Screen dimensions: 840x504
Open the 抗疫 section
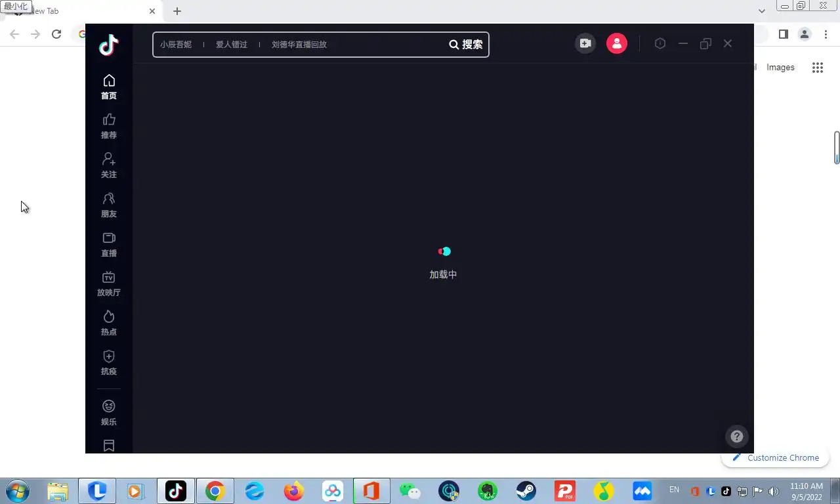(x=109, y=363)
